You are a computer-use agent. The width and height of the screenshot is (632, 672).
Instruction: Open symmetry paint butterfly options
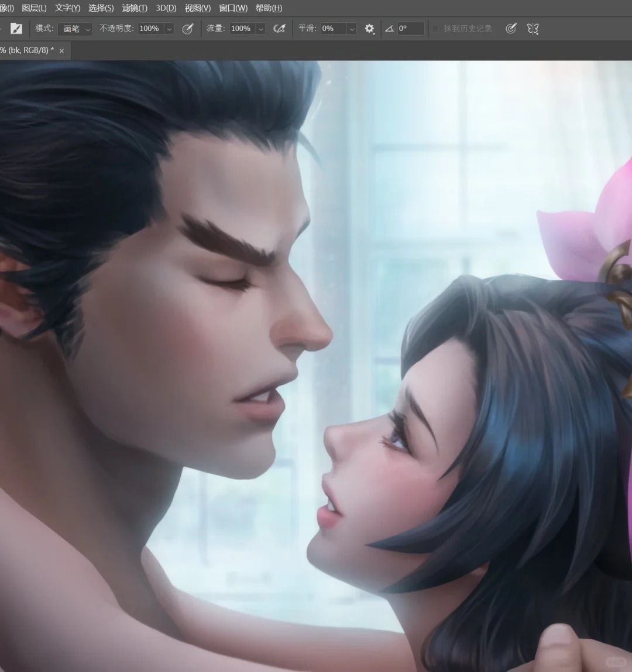pos(533,29)
